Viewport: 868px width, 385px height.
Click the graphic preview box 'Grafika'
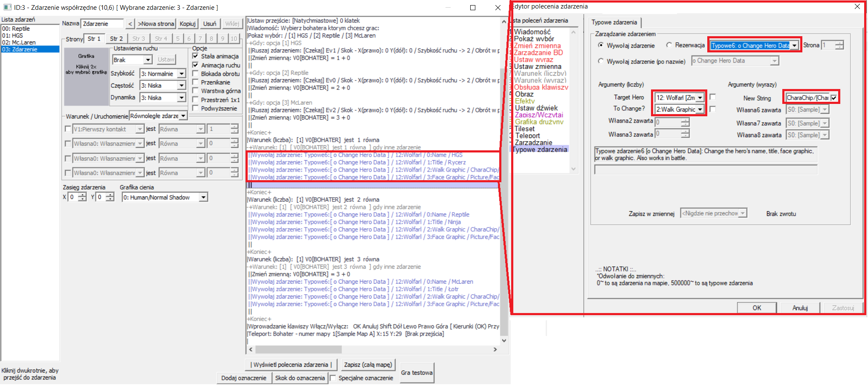point(86,77)
